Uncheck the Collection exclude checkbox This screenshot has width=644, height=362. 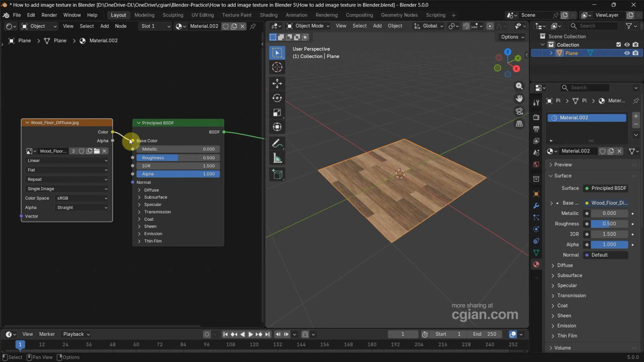(x=618, y=45)
